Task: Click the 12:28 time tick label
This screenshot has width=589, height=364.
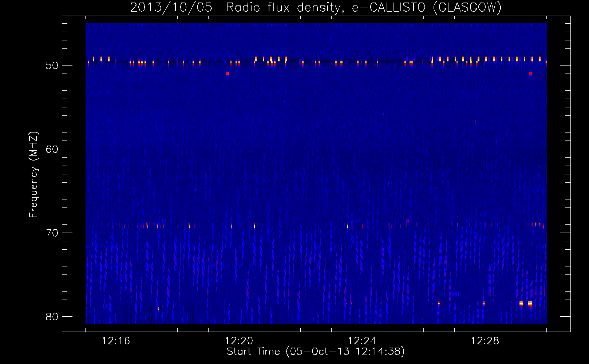Action: coord(485,341)
